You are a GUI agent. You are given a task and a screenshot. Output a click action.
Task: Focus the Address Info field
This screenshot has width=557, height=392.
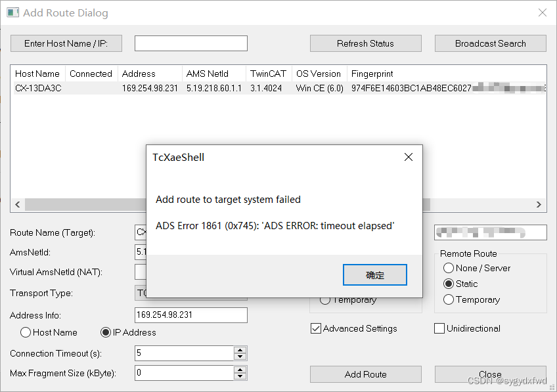(191, 315)
